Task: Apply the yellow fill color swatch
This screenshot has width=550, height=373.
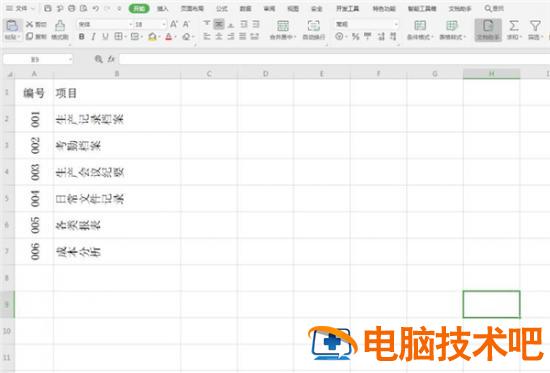Action: [152, 36]
